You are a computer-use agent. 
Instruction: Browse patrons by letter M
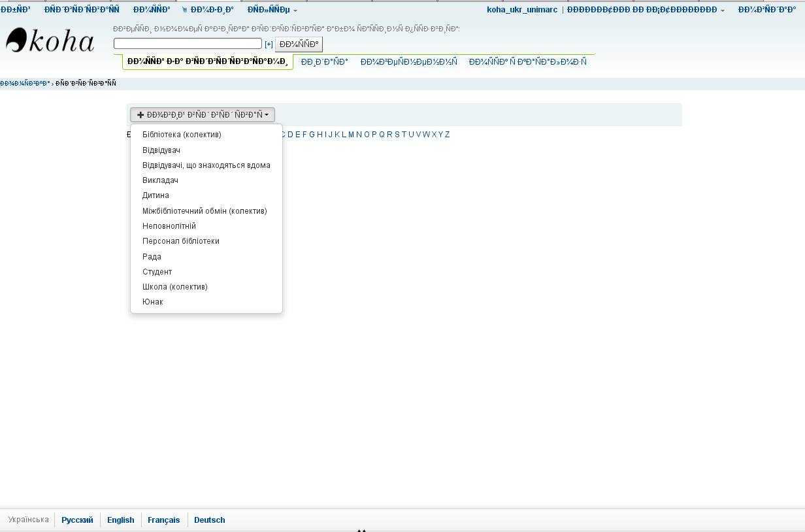351,135
